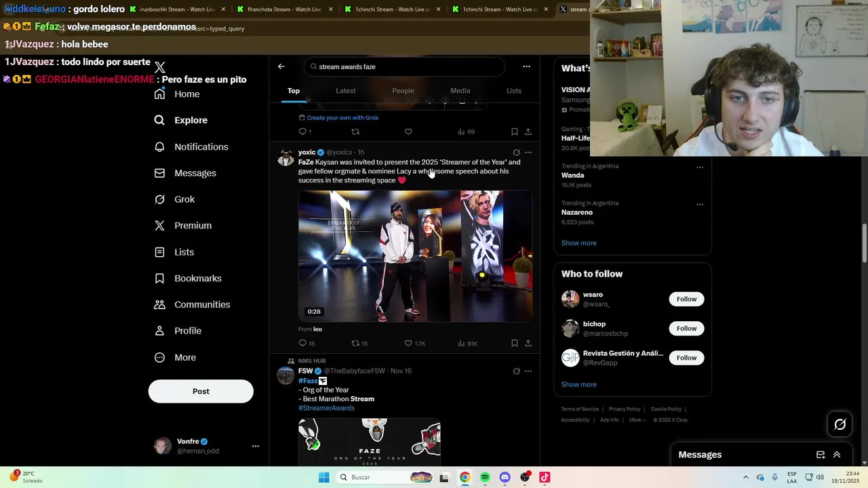Image resolution: width=868 pixels, height=488 pixels.
Task: Open Home in the sidebar
Action: (x=177, y=94)
